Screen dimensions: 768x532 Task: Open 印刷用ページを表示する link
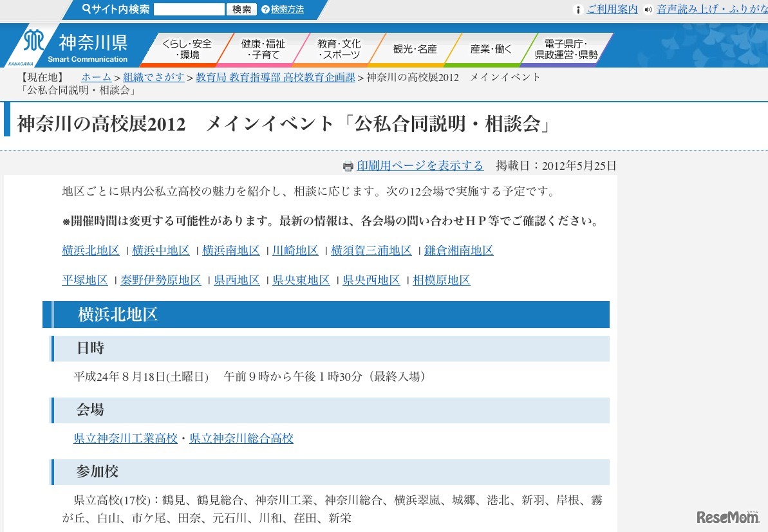tap(420, 166)
